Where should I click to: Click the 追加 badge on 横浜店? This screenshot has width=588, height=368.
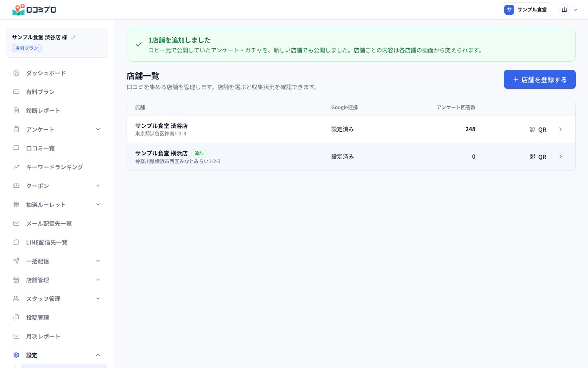[x=199, y=153]
